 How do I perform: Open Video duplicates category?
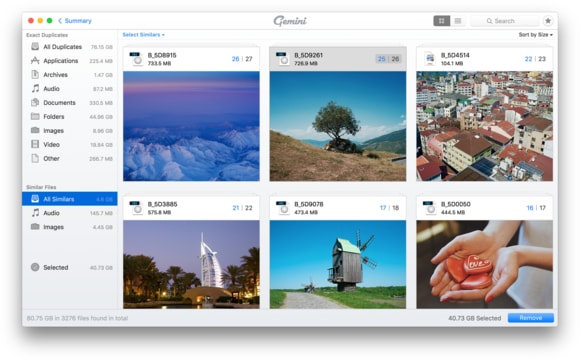point(70,145)
